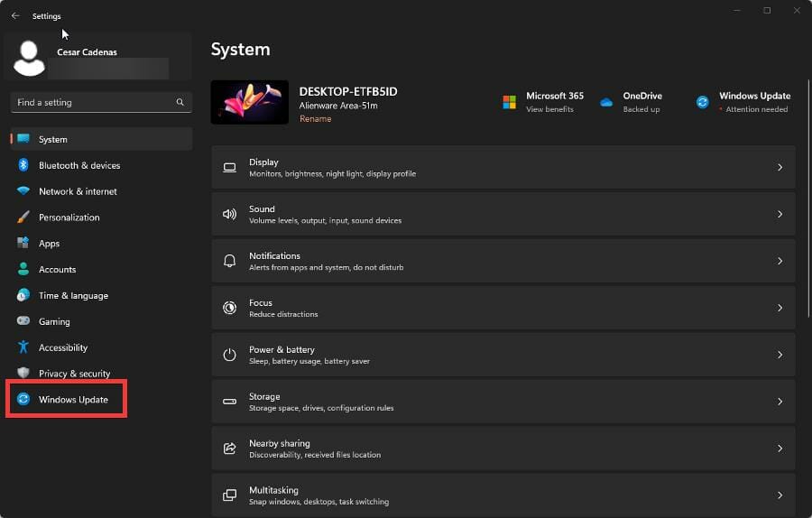Click the Privacy & security label
812x518 pixels.
tap(75, 374)
